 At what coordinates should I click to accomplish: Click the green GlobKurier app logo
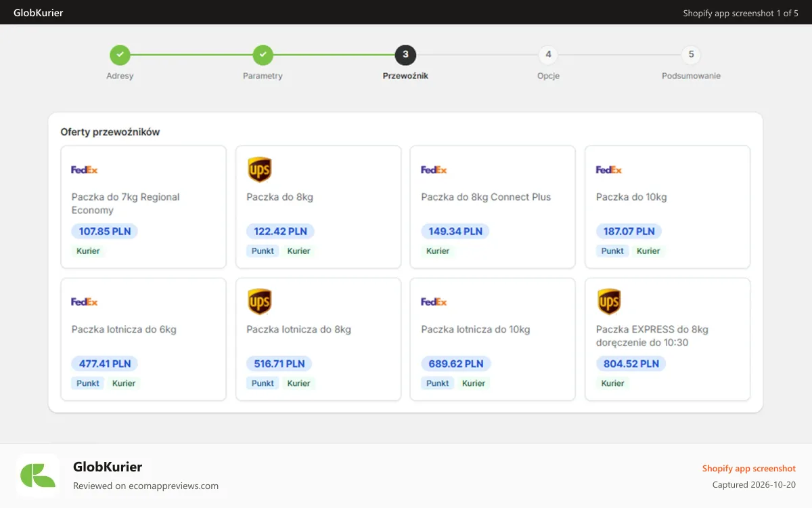pos(38,475)
